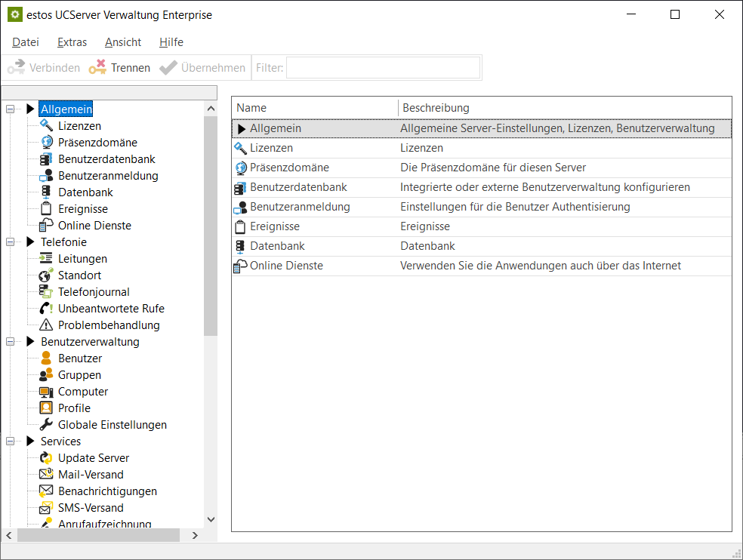
Task: Open the Extras menu
Action: pyautogui.click(x=72, y=42)
